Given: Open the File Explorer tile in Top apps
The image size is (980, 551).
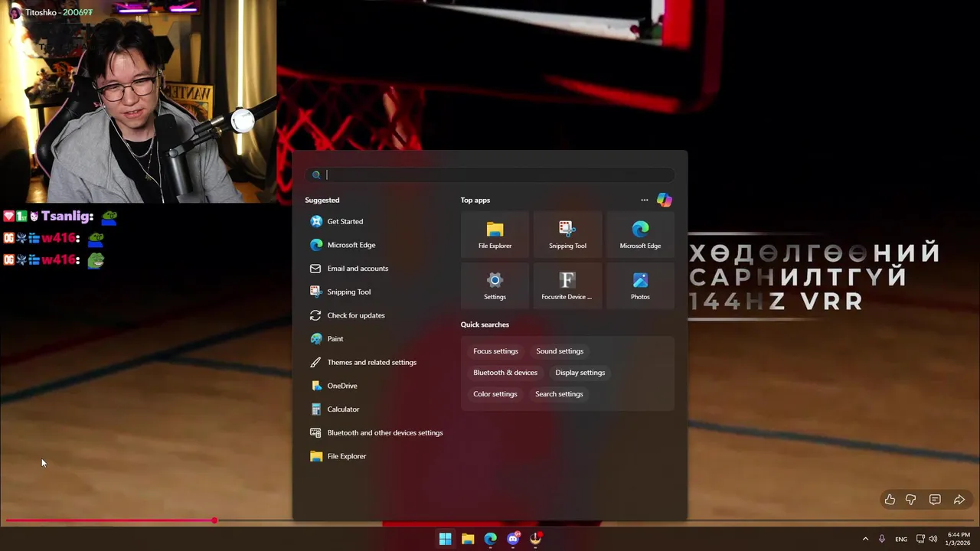Looking at the screenshot, I should tap(495, 234).
